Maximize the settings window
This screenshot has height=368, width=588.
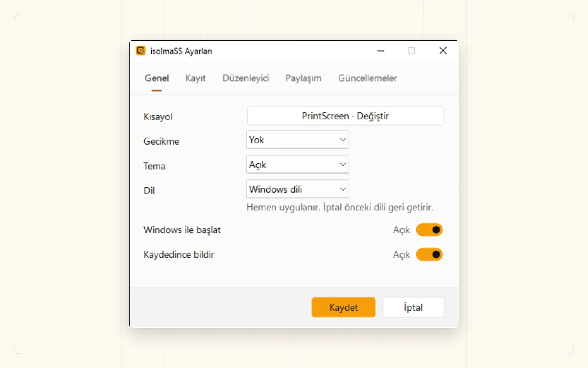click(411, 51)
